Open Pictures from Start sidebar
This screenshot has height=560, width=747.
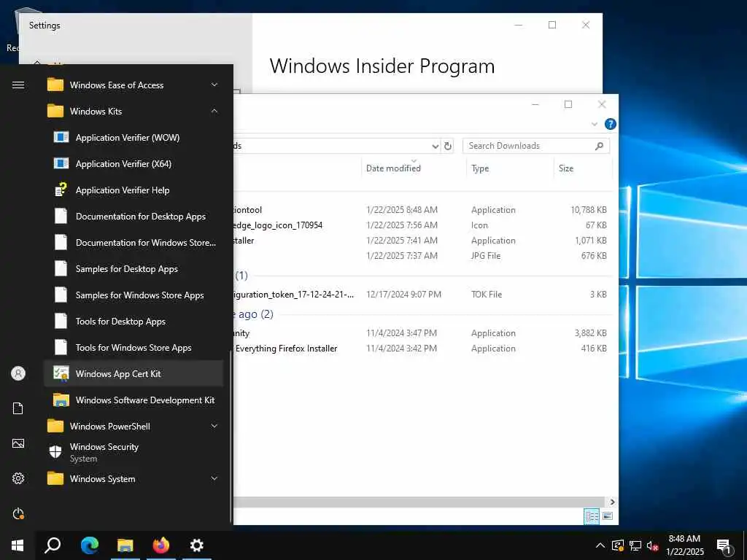point(18,443)
